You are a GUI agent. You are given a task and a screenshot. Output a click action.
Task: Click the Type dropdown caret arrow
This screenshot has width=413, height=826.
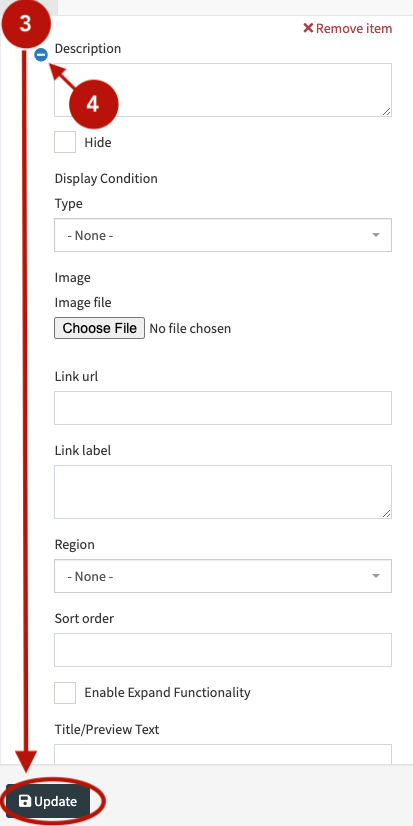click(376, 235)
